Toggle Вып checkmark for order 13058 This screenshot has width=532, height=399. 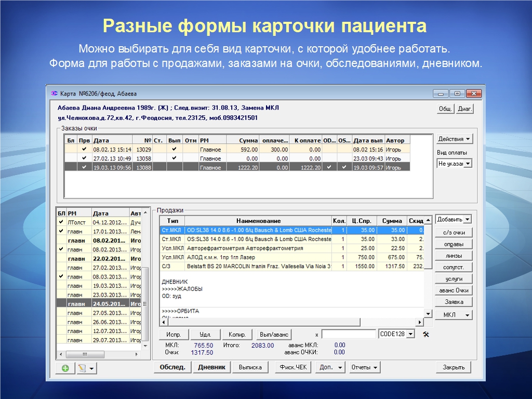[x=175, y=158]
